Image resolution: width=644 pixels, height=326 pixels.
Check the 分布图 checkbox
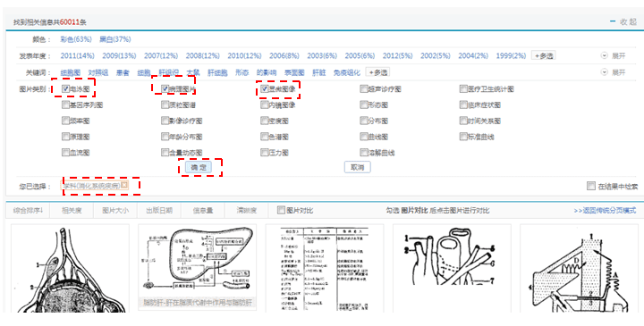point(363,121)
